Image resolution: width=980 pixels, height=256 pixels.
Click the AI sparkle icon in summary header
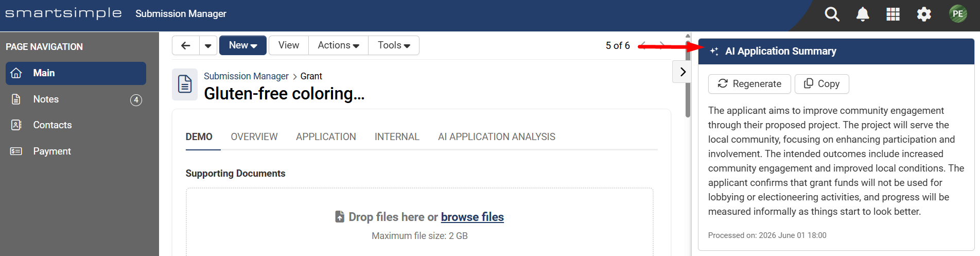click(x=714, y=51)
